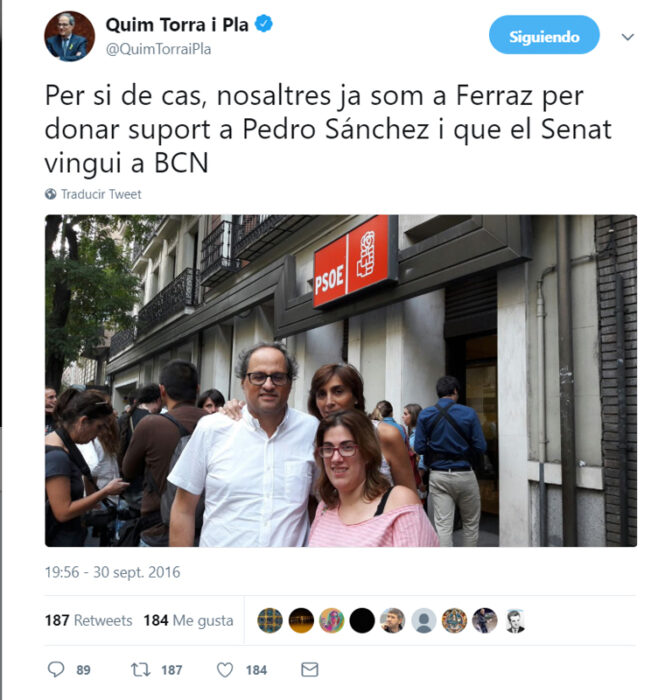The height and width of the screenshot is (700, 672).
Task: Toggle the Siguiendo follow button
Action: (x=544, y=35)
